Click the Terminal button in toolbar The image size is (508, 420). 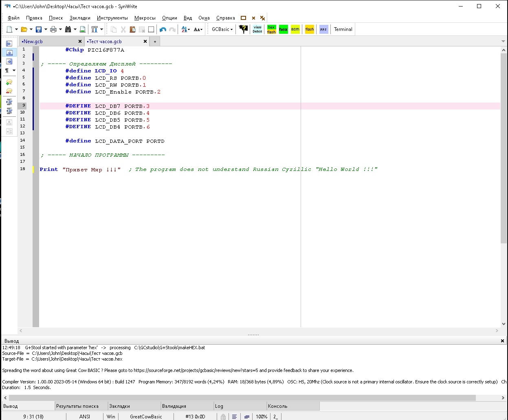click(x=343, y=29)
